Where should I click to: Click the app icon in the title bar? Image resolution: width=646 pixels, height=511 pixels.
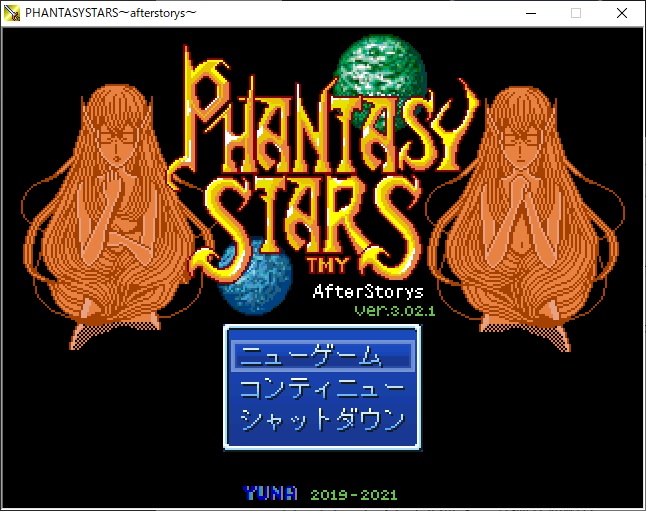click(x=12, y=13)
